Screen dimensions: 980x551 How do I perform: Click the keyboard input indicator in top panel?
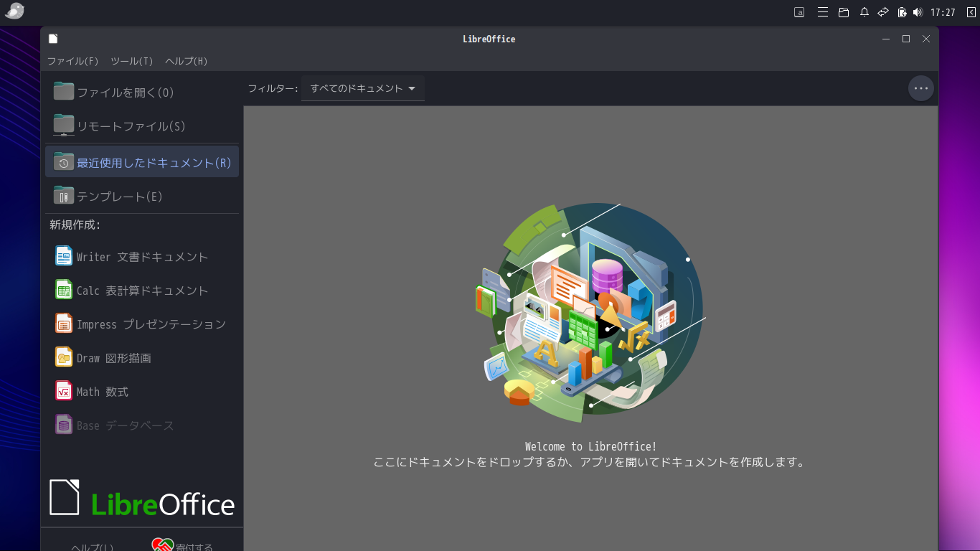pyautogui.click(x=799, y=12)
